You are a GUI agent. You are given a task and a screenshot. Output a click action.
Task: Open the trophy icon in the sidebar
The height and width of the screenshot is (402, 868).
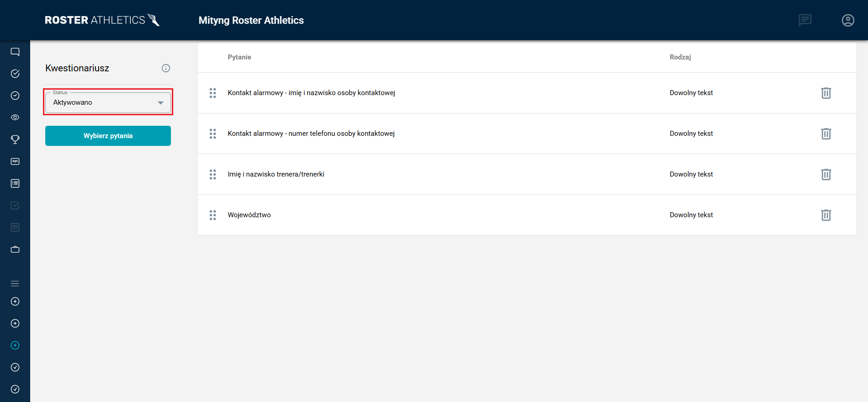point(15,139)
